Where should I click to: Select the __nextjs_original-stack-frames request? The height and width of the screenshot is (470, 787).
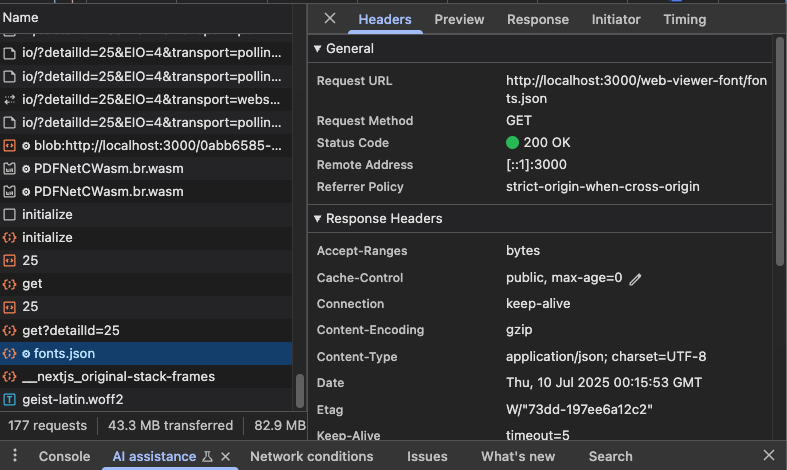tap(146, 377)
